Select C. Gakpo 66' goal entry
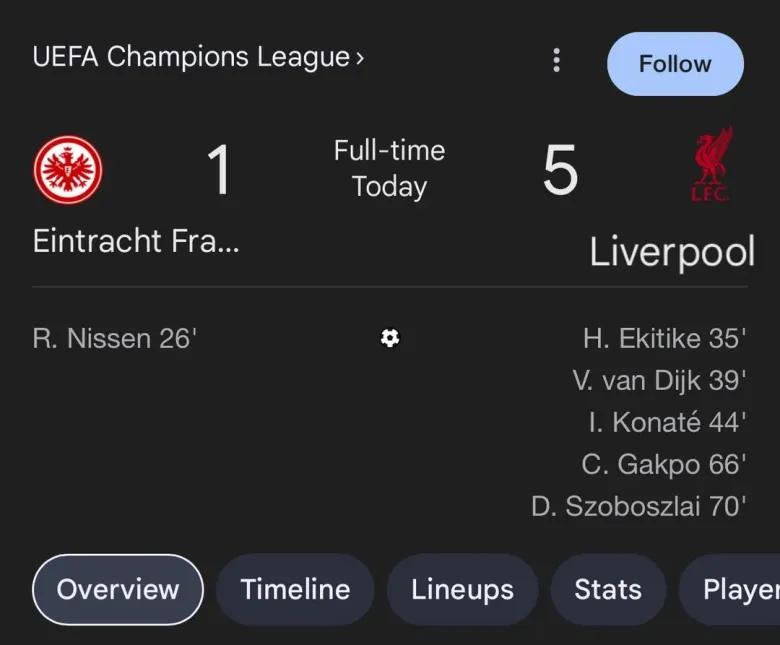This screenshot has width=780, height=645. click(x=664, y=465)
